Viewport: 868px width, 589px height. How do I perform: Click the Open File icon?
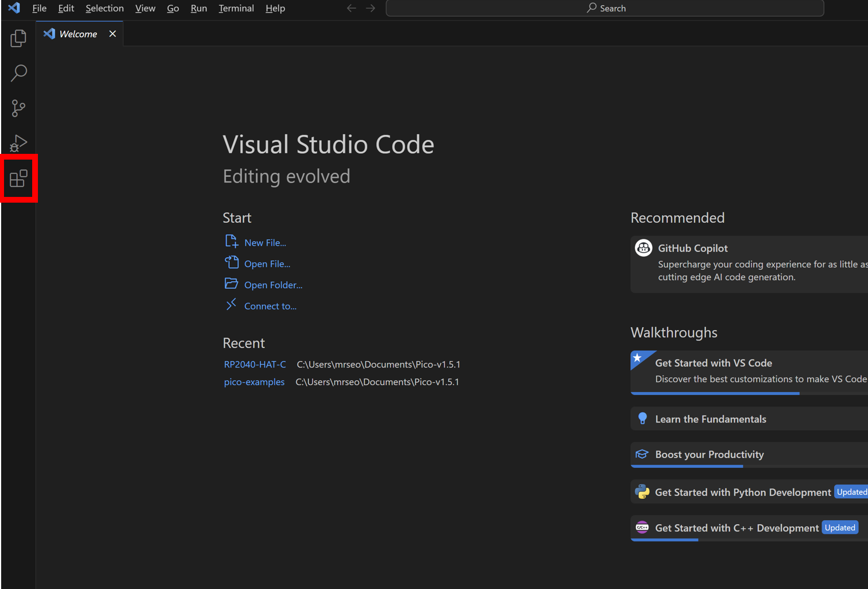pyautogui.click(x=232, y=262)
